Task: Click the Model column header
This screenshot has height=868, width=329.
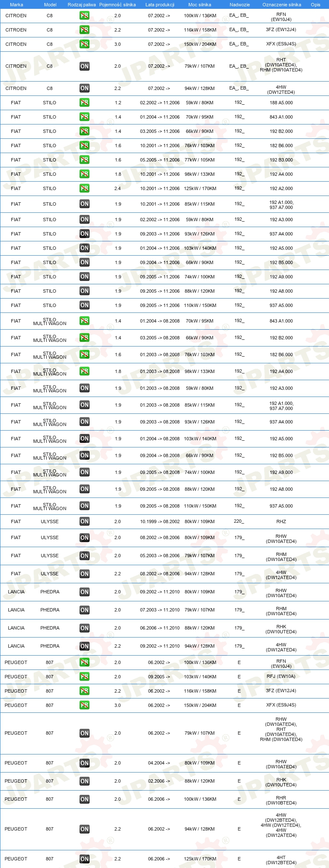Action: (50, 5)
